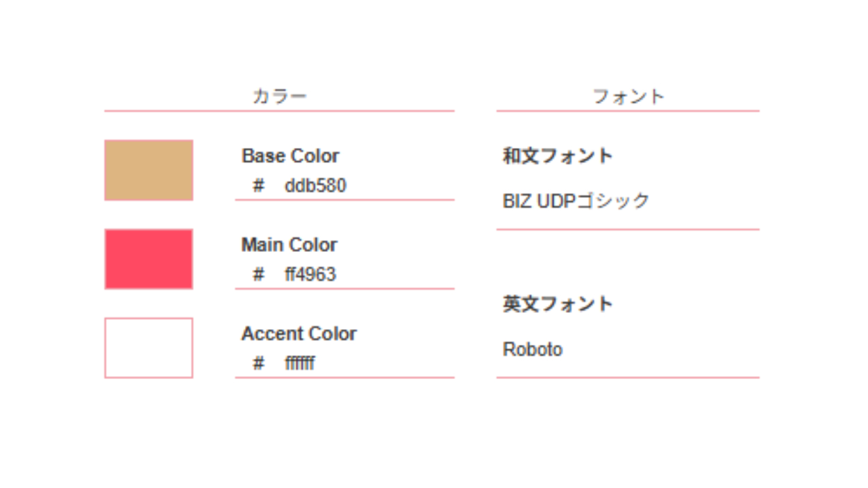Pick the white Accent Color swatch
This screenshot has width=868, height=488.
click(x=149, y=348)
